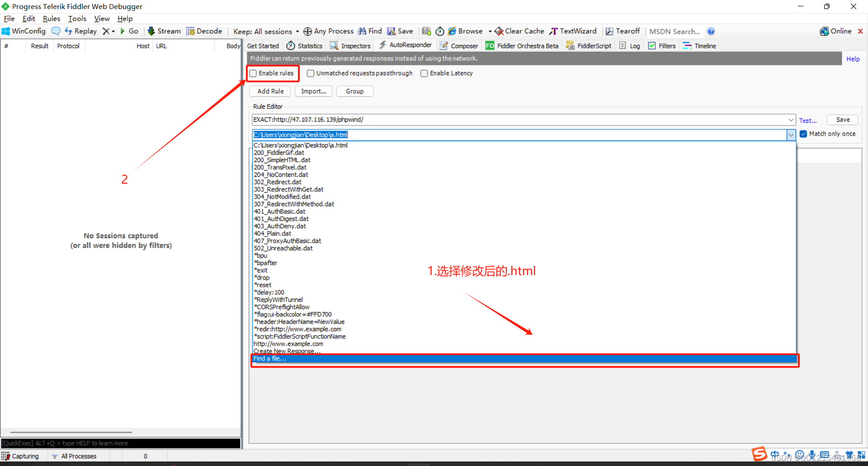Select the Any Process target icon

point(307,31)
